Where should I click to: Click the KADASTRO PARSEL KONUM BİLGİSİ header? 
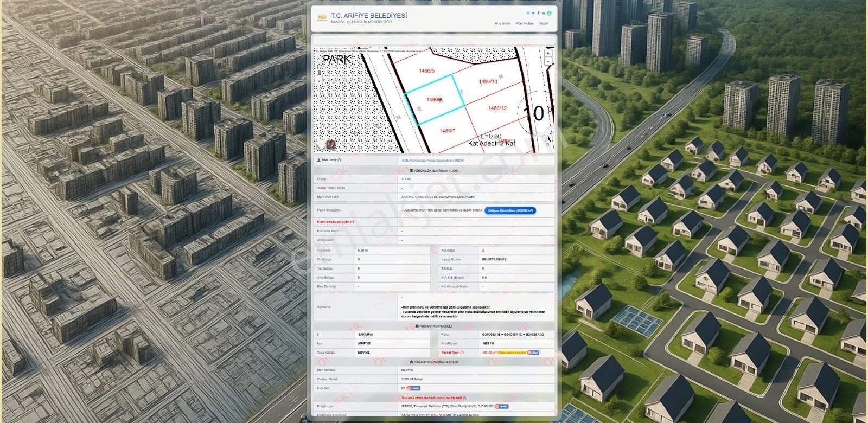434,398
